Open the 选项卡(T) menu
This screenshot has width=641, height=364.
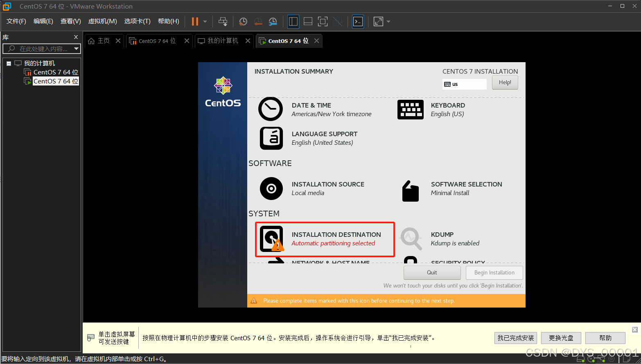pos(138,21)
